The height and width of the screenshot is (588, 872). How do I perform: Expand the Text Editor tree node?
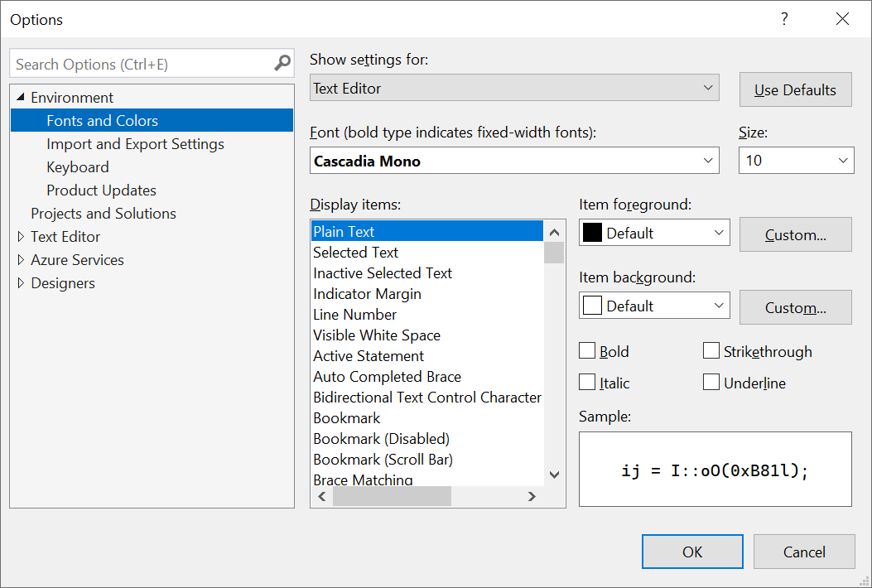click(21, 236)
